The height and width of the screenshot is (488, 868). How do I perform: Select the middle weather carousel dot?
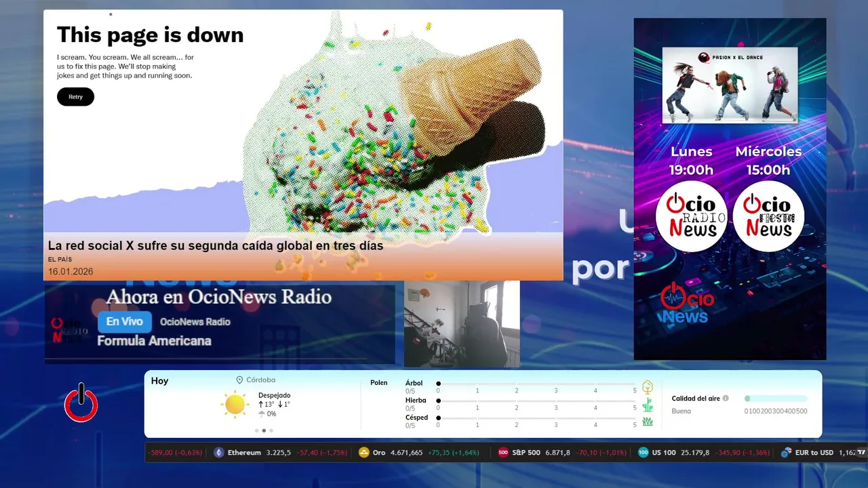point(264,430)
